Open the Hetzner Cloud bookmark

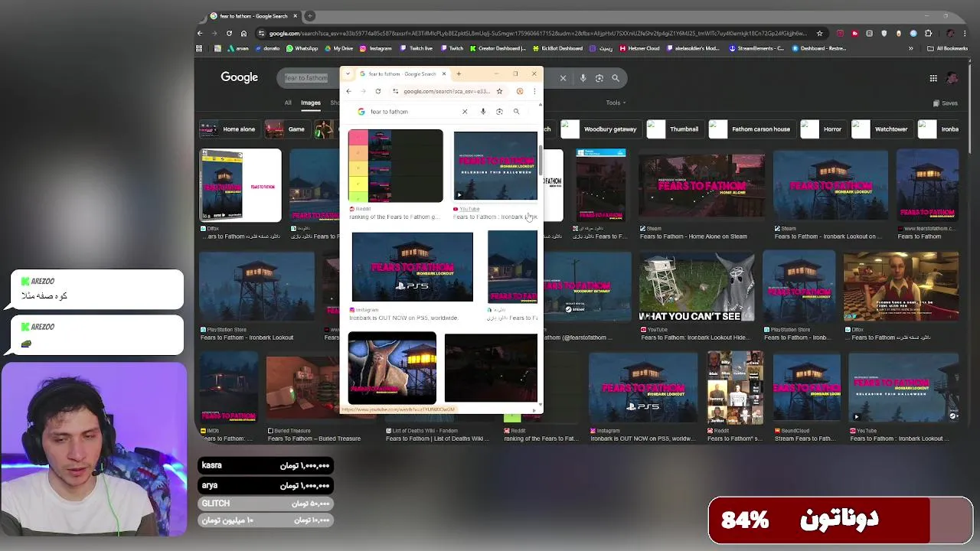click(639, 48)
